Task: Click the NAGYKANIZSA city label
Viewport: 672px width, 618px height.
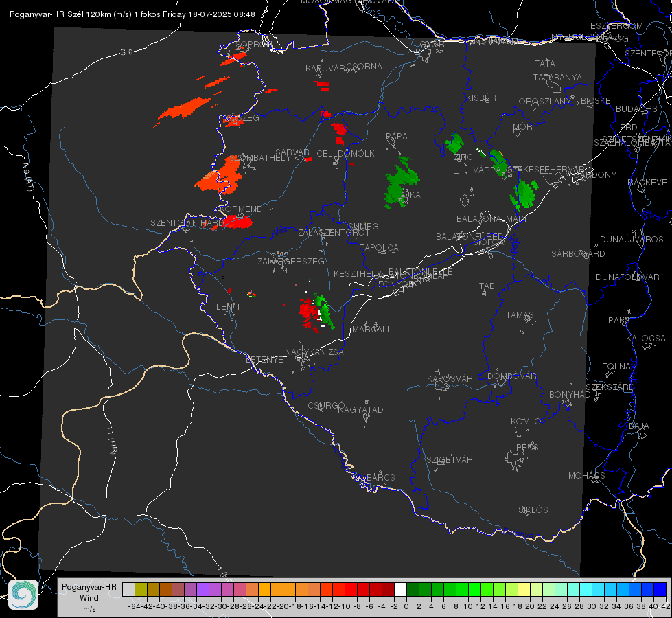Action: (314, 352)
